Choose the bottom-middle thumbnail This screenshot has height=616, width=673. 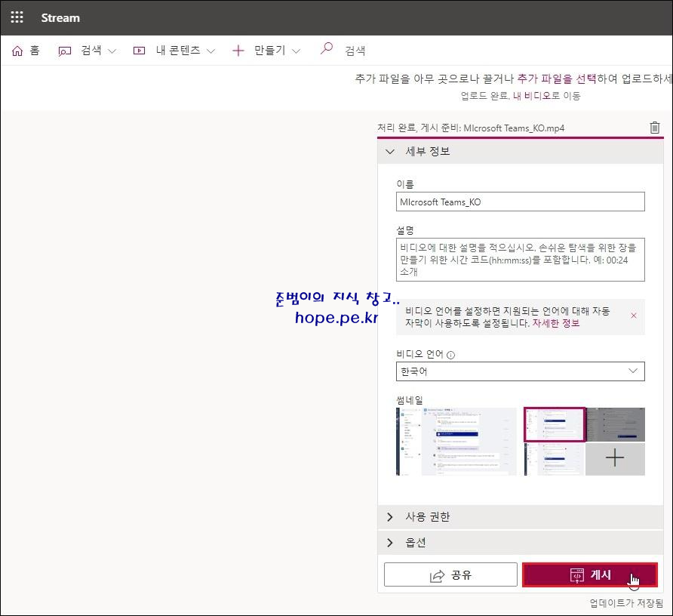(554, 459)
